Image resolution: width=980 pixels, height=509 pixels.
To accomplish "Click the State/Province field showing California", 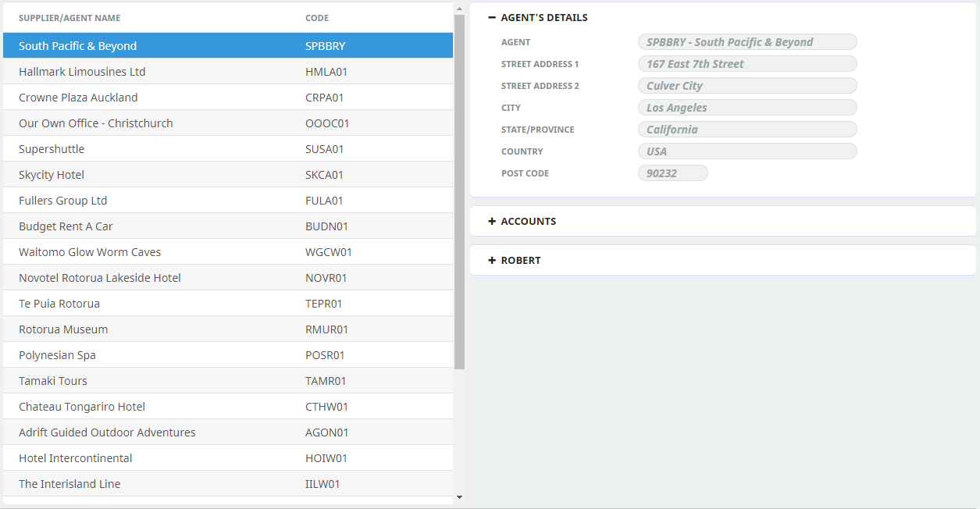I will [747, 130].
